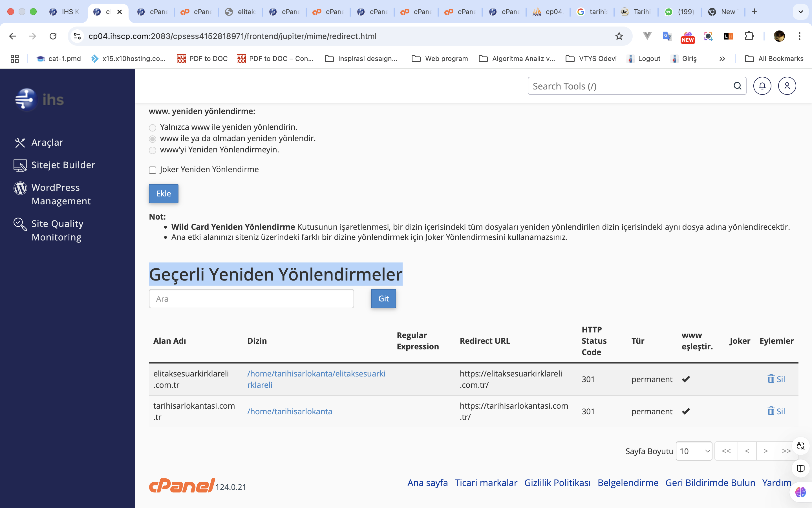Screen dimensions: 812x508
Task: Go to first page with << button
Action: (726, 451)
